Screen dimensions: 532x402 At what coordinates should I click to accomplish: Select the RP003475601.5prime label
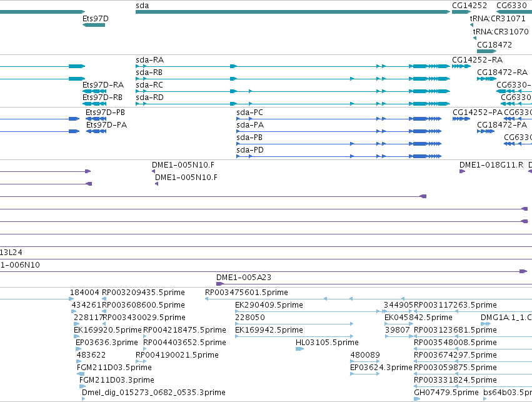click(x=246, y=293)
